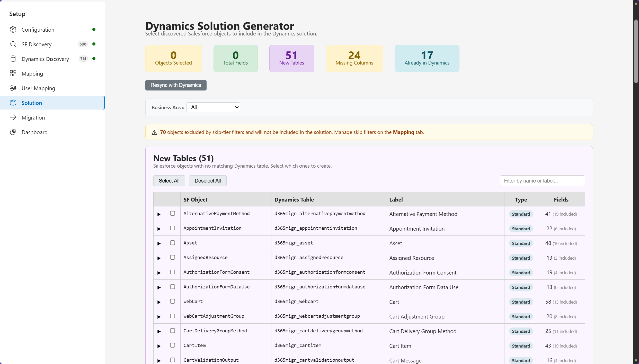Click the New Tables summary card
The width and height of the screenshot is (639, 364).
[291, 58]
